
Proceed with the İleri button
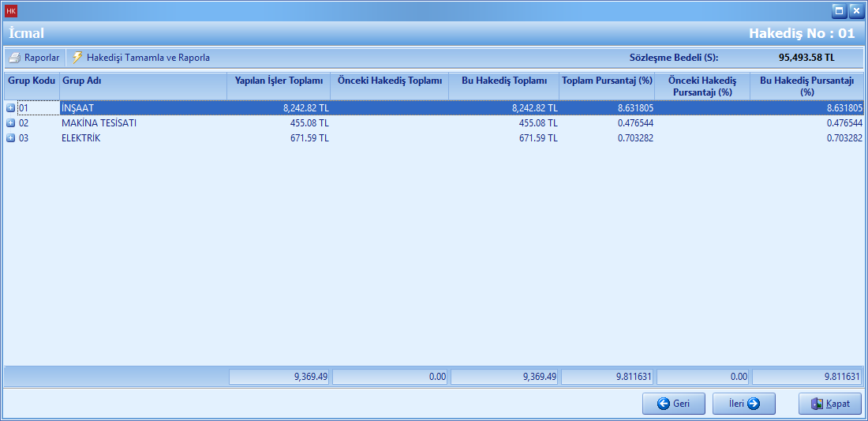pos(743,404)
